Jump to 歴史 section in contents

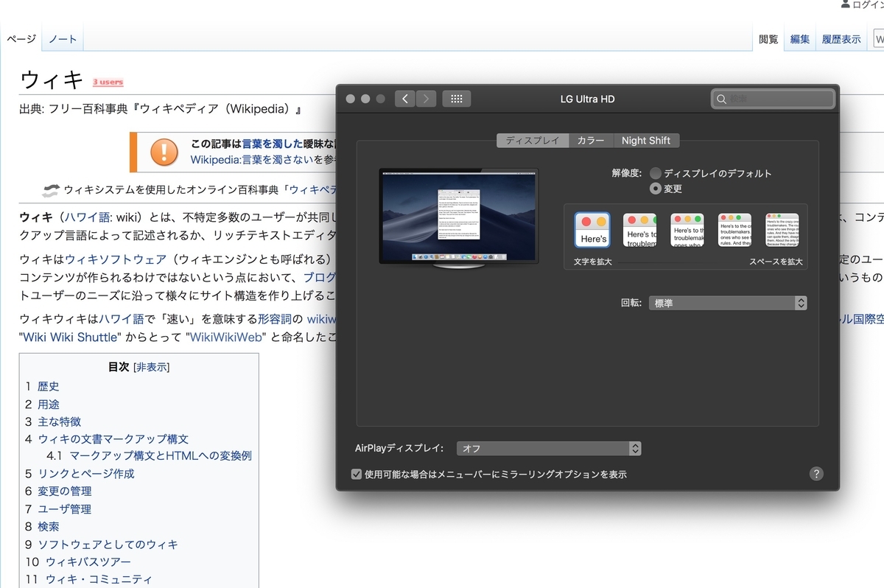pos(49,386)
